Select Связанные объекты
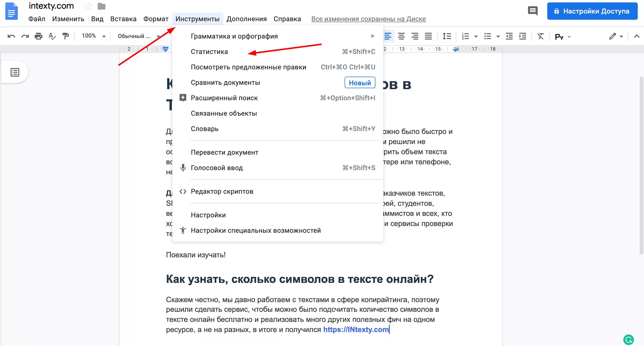This screenshot has width=644, height=346. coord(277,113)
